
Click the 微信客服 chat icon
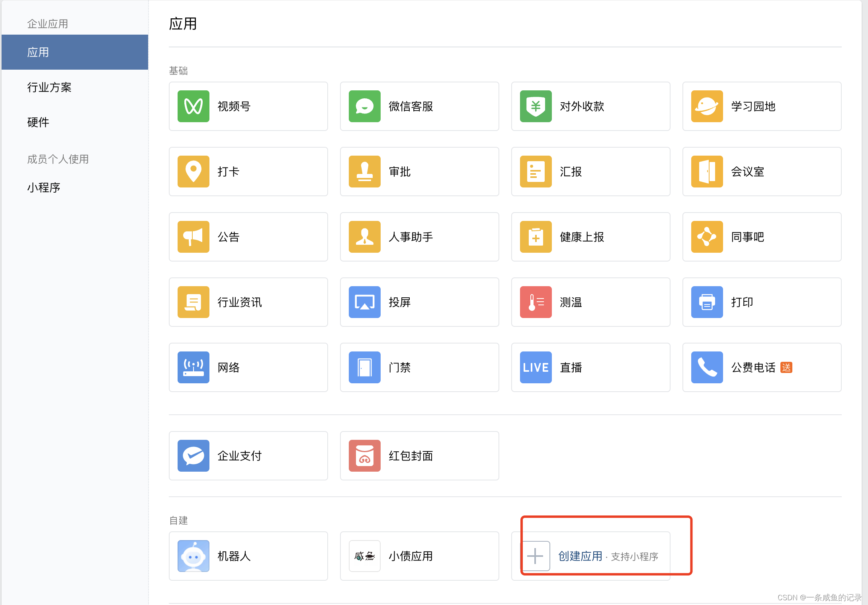tap(365, 106)
